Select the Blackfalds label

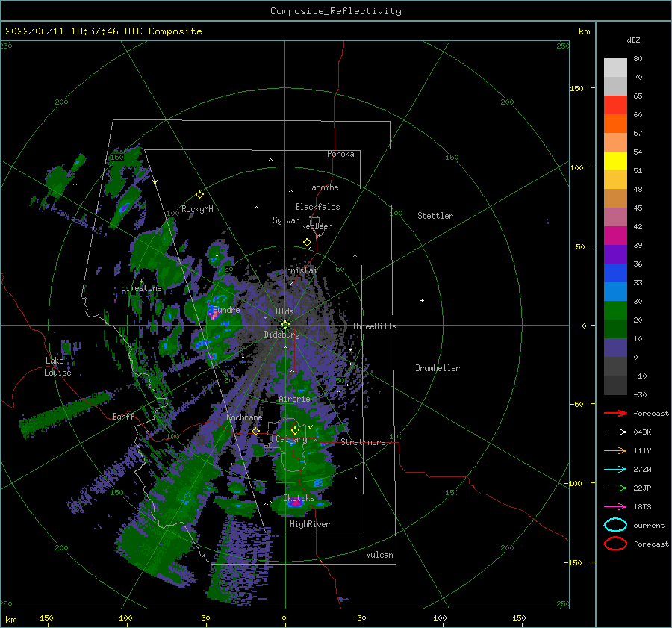tap(317, 207)
